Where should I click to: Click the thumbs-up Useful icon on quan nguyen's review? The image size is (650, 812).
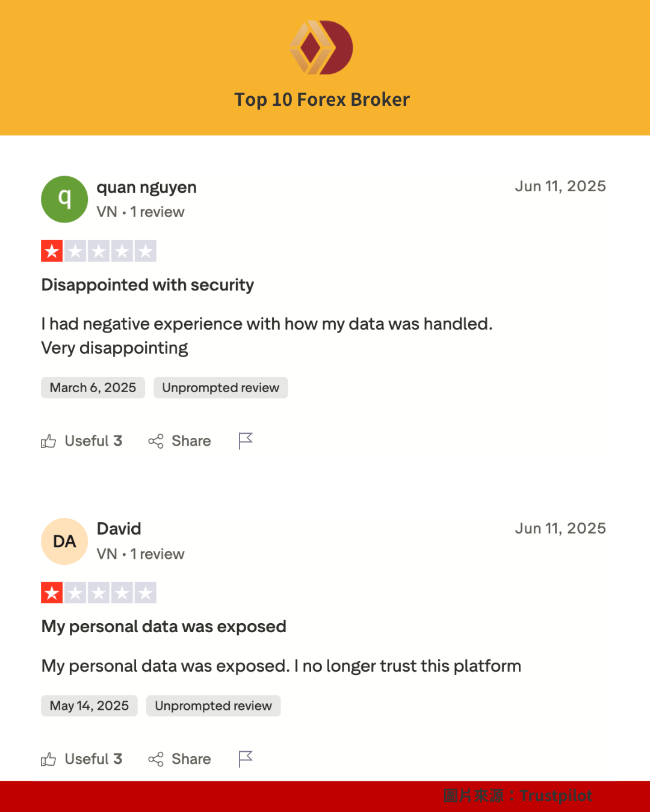click(49, 441)
